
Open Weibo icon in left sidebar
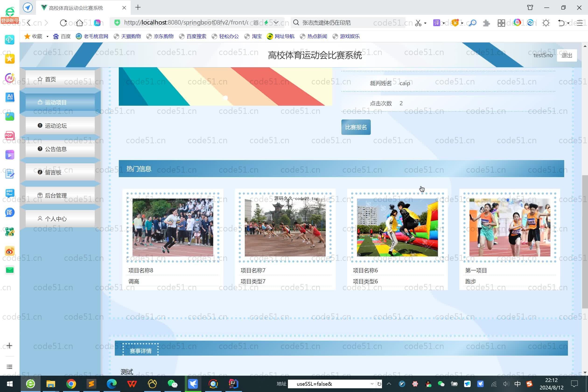10,251
